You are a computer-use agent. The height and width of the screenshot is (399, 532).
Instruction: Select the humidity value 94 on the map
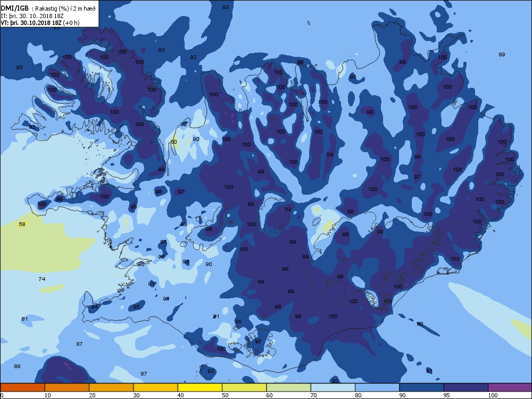click(x=94, y=307)
